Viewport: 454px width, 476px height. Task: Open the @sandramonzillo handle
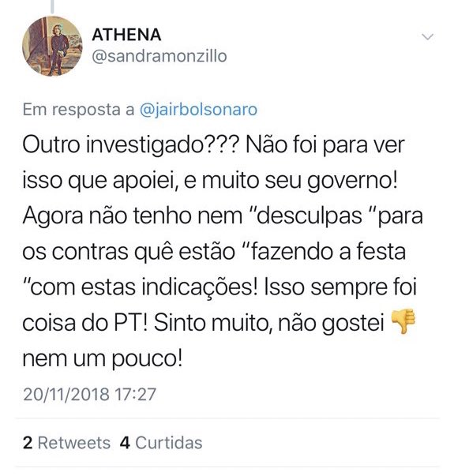[159, 57]
